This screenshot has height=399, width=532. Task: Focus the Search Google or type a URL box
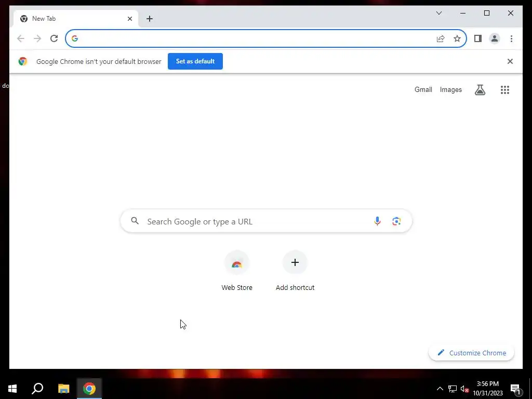(x=267, y=221)
